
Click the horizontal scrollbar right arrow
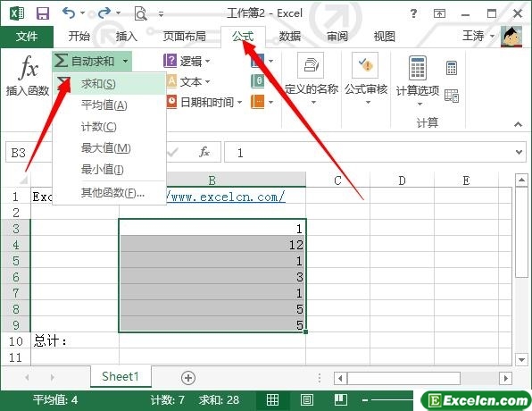pos(506,378)
